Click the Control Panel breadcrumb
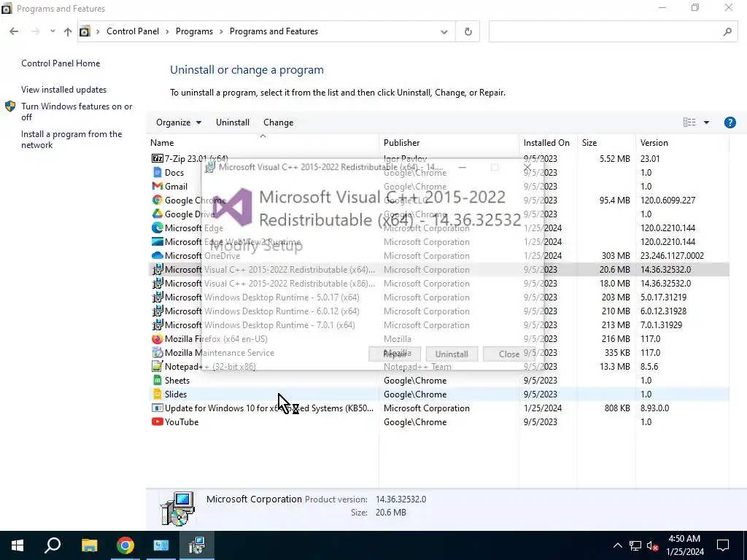The height and width of the screenshot is (560, 747). [133, 31]
